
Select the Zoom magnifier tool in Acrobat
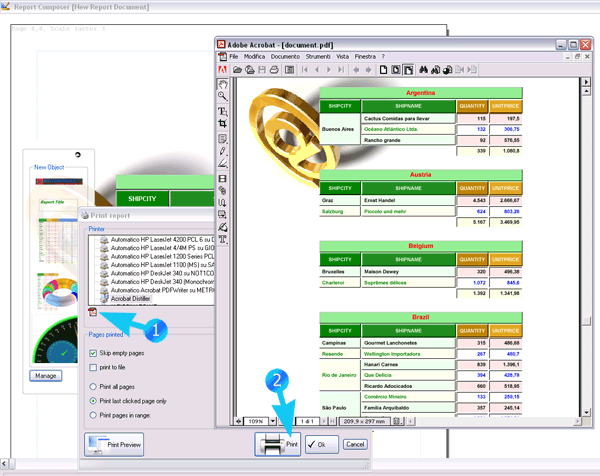(x=223, y=96)
